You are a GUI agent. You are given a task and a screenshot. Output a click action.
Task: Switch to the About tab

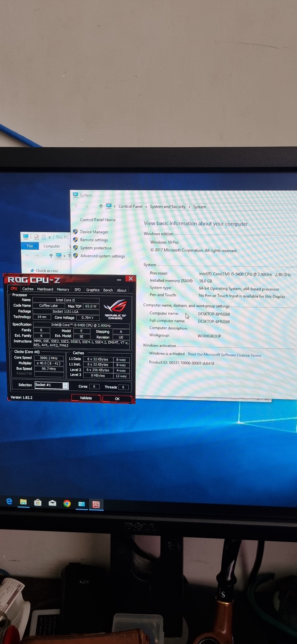122,290
